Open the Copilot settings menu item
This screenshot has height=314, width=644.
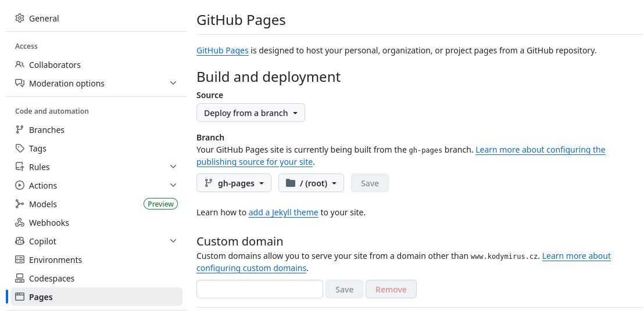[96, 241]
